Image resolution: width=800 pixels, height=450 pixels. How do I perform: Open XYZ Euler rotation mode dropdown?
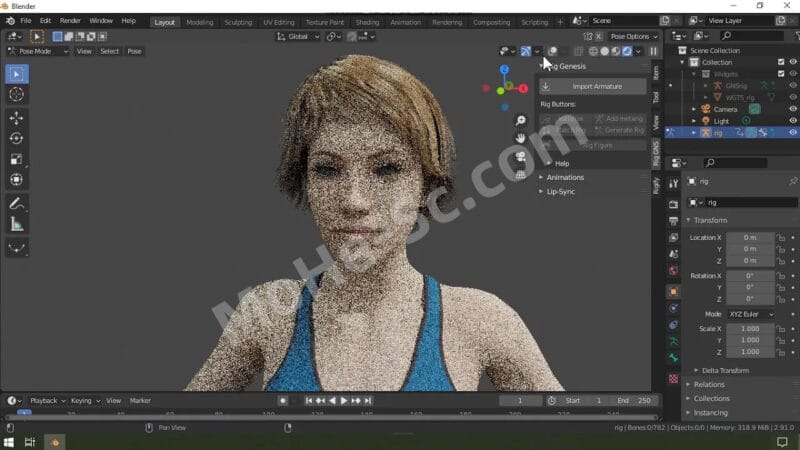(x=751, y=314)
